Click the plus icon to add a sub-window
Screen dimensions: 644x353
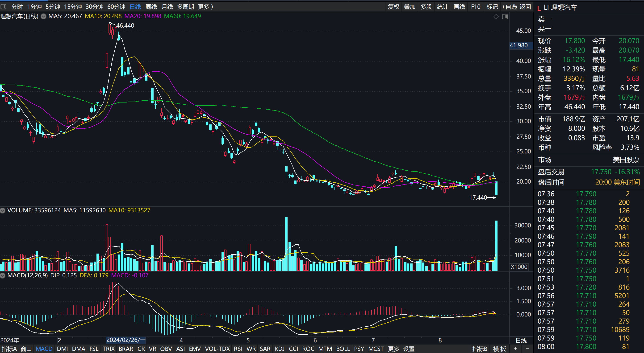click(515, 349)
